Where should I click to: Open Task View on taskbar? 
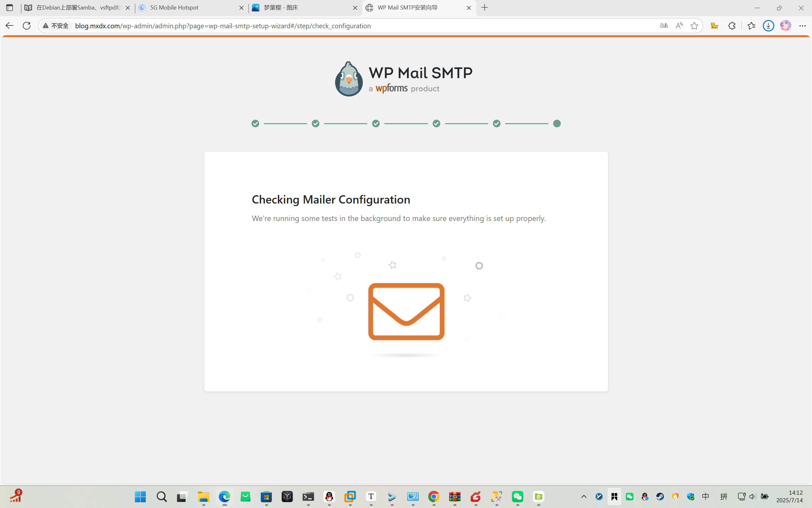(x=181, y=497)
